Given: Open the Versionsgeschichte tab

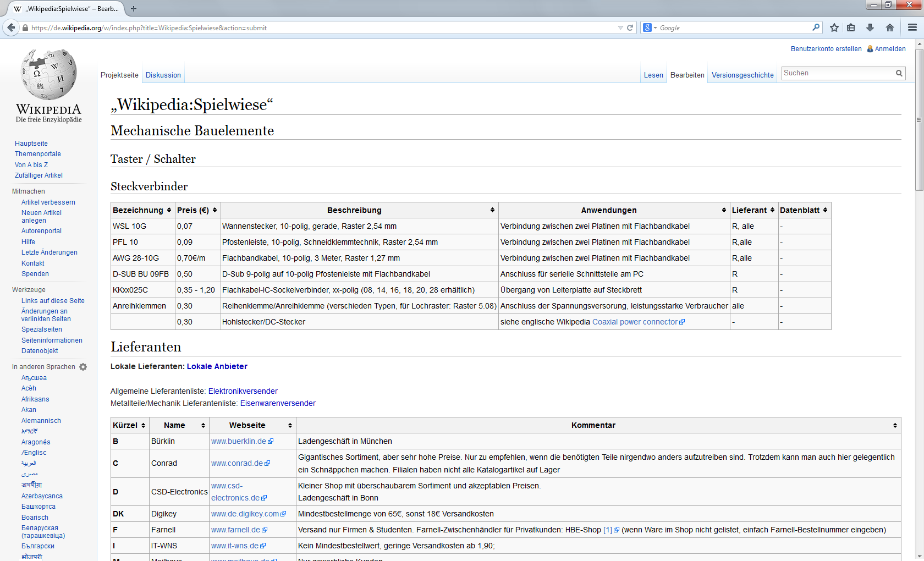Looking at the screenshot, I should (743, 75).
